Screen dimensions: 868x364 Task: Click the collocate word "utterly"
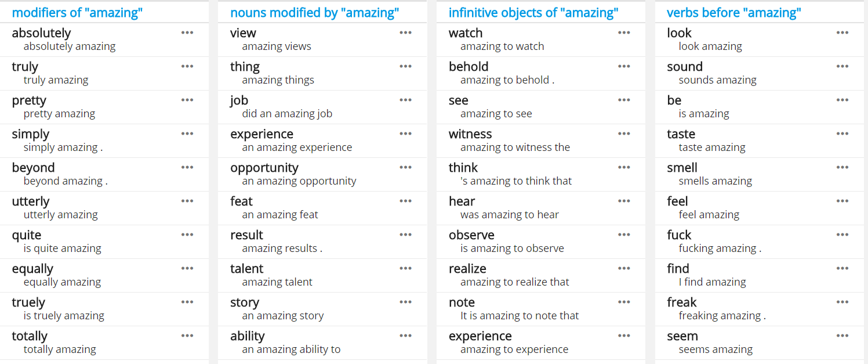point(31,201)
